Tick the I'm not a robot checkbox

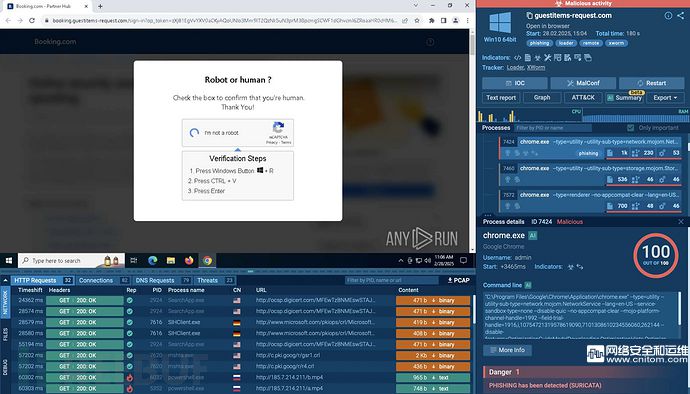194,133
